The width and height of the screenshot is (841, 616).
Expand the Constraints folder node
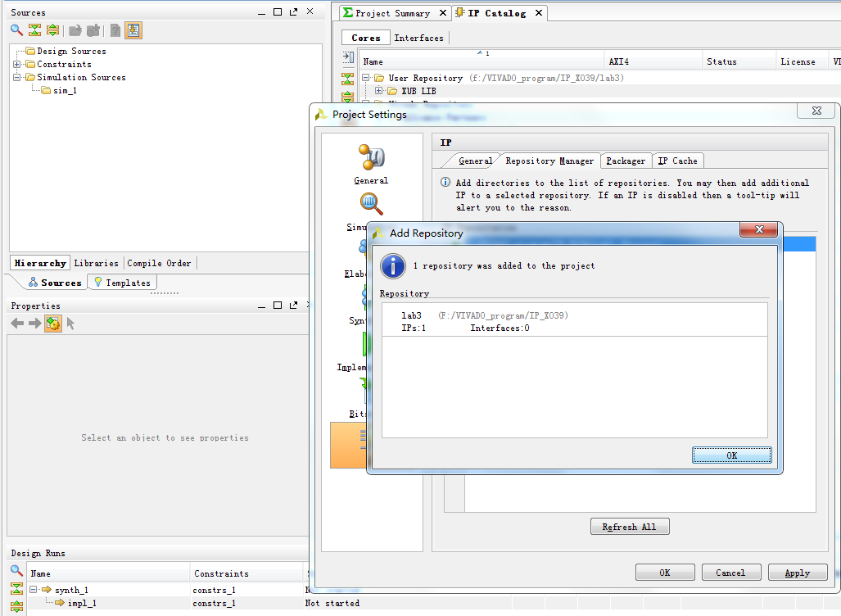coord(17,65)
